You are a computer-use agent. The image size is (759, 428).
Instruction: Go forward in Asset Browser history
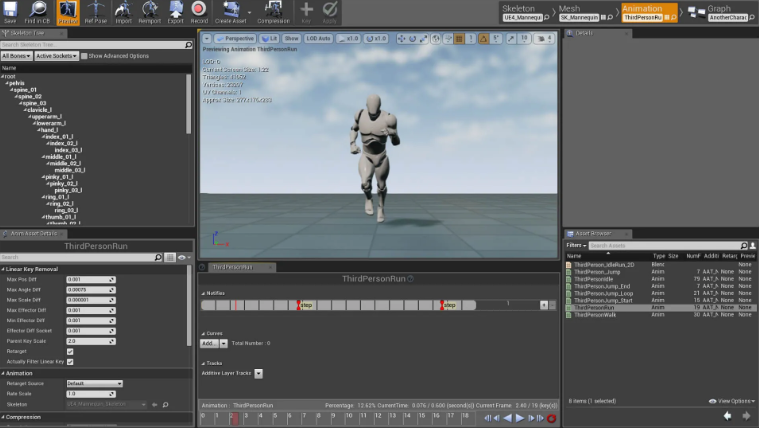pyautogui.click(x=746, y=416)
